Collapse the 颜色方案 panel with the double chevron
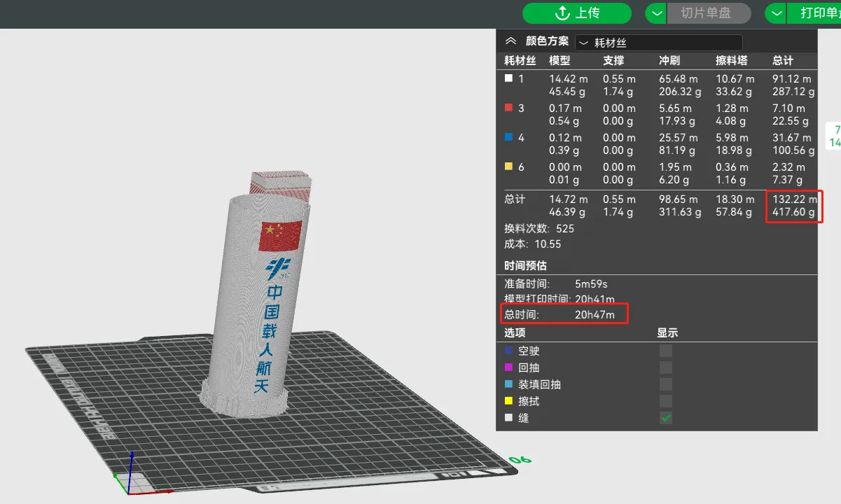 point(510,41)
